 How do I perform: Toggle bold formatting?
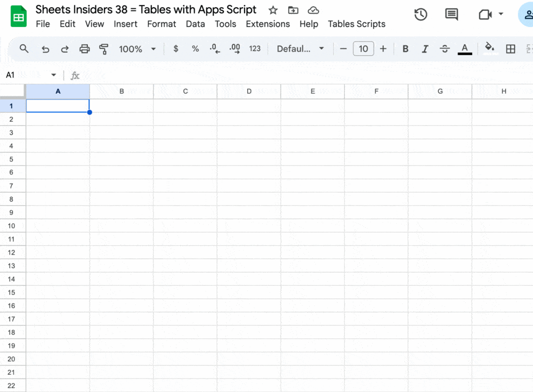405,49
